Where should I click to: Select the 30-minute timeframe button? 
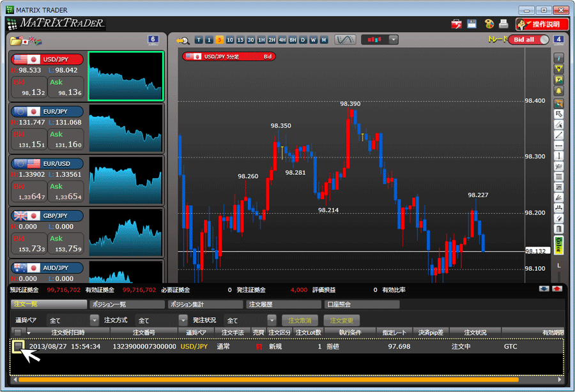pyautogui.click(x=251, y=40)
